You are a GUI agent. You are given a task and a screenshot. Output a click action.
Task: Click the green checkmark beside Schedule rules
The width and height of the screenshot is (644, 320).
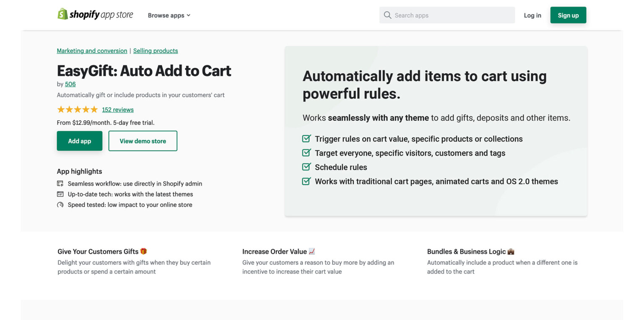pos(306,166)
